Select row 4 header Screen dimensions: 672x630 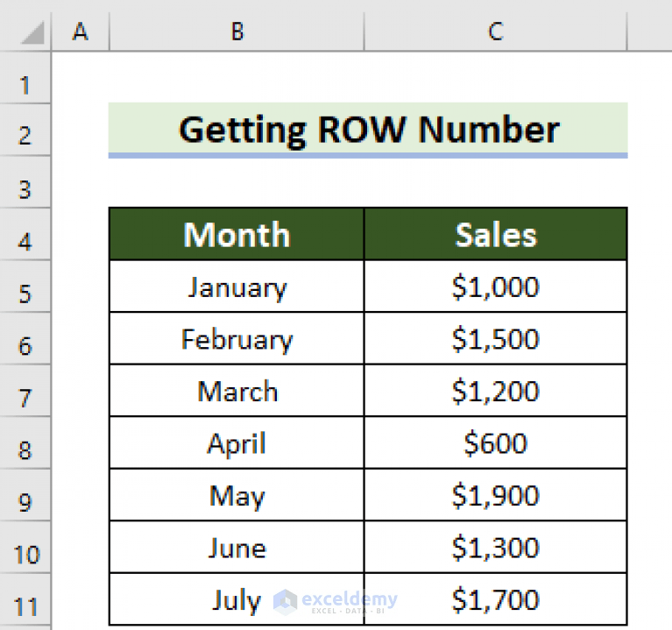25,235
